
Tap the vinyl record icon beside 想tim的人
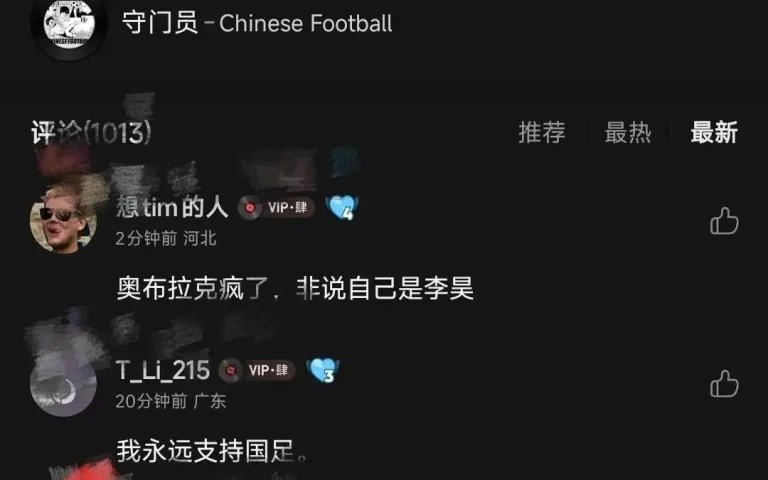point(250,208)
